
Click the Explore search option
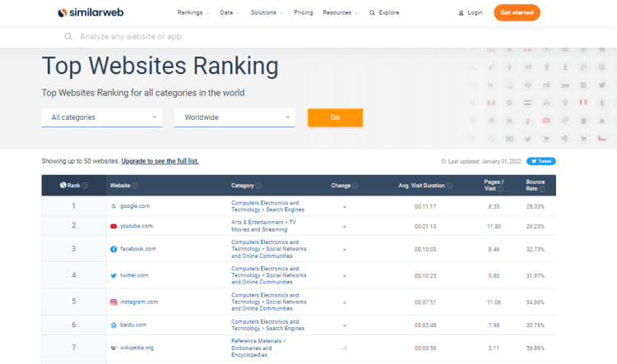[x=384, y=12]
